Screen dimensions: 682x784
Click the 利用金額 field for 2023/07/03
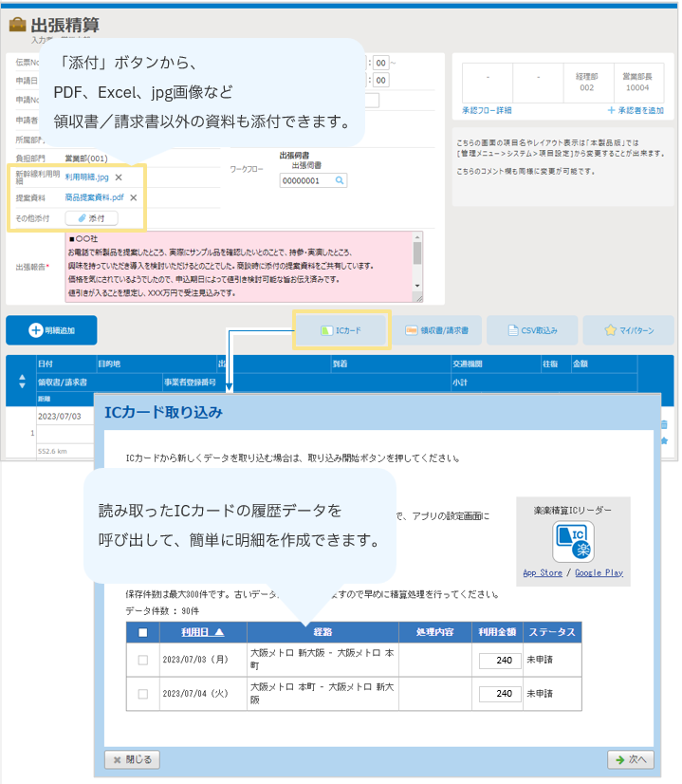(500, 661)
